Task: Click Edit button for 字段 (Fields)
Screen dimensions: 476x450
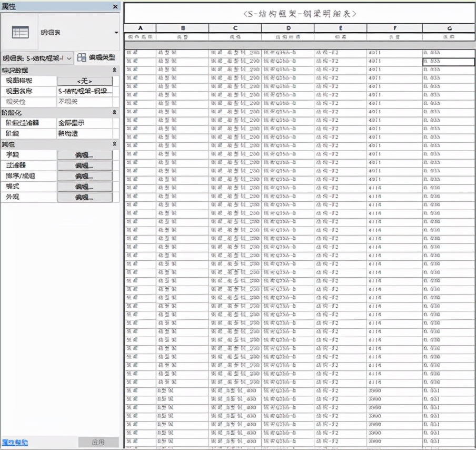Action: coord(84,155)
